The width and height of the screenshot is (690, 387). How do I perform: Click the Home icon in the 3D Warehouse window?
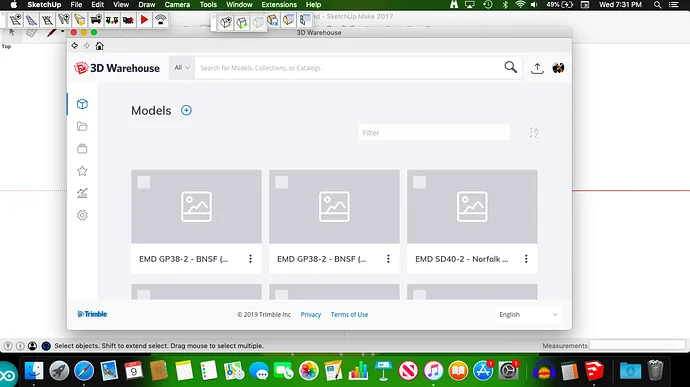coord(99,46)
